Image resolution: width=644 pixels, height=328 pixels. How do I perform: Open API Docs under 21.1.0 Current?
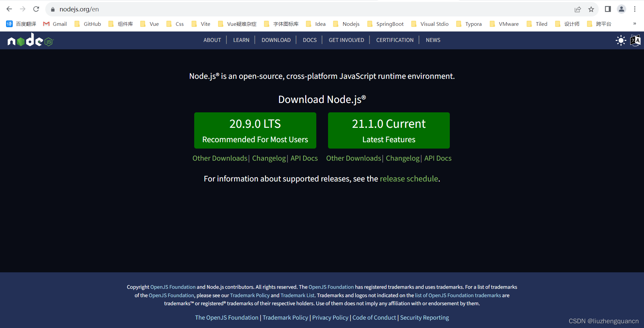[x=438, y=158]
